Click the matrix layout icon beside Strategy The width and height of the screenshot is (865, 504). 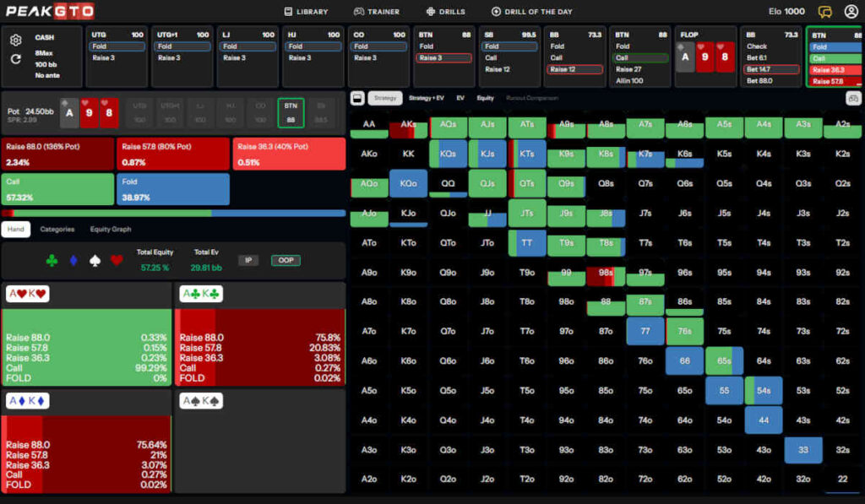357,98
